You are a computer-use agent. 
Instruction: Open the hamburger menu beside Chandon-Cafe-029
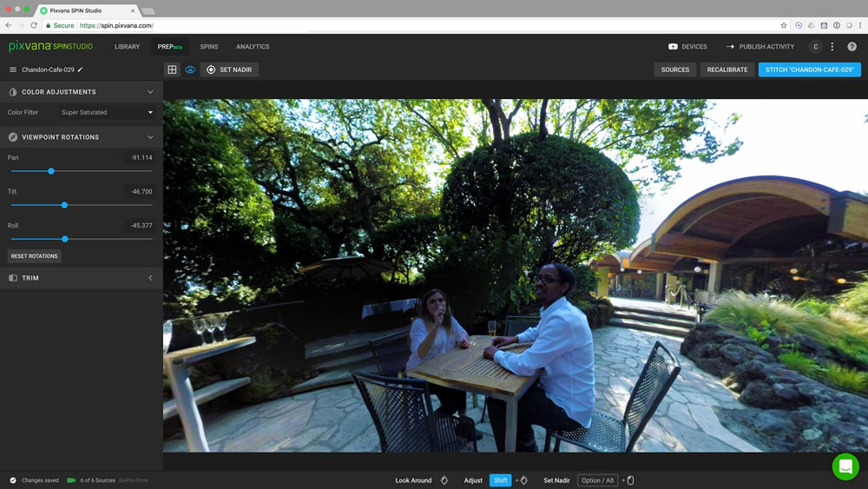click(13, 69)
